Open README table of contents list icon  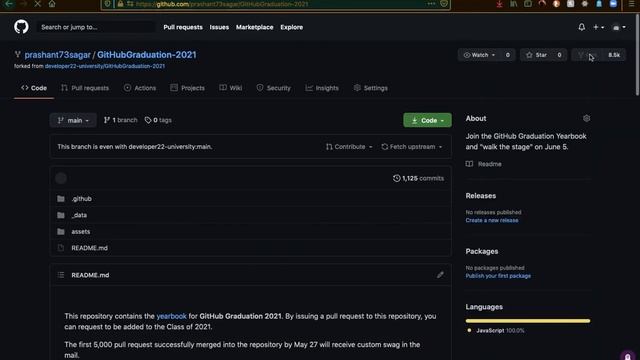pyautogui.click(x=61, y=275)
